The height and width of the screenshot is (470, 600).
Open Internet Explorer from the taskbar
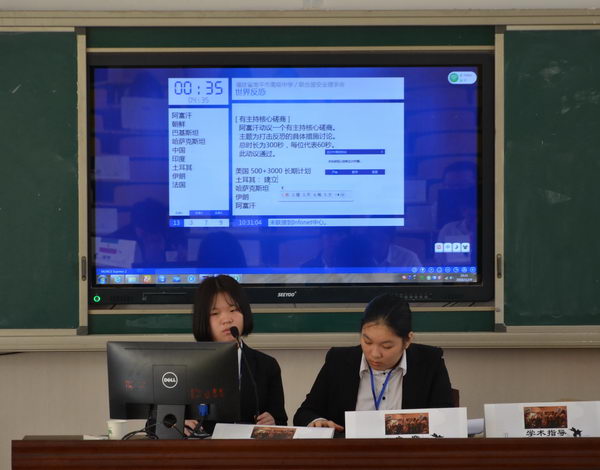point(117,279)
